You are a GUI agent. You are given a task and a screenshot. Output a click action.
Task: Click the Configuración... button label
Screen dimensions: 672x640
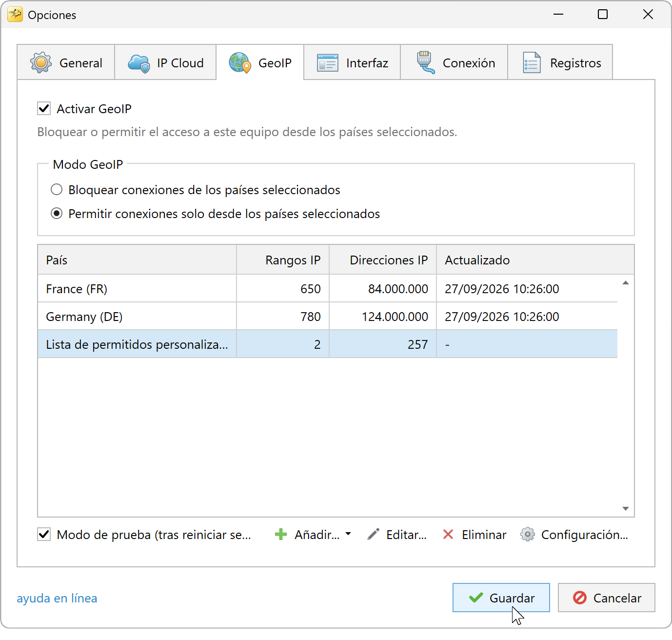coord(584,535)
